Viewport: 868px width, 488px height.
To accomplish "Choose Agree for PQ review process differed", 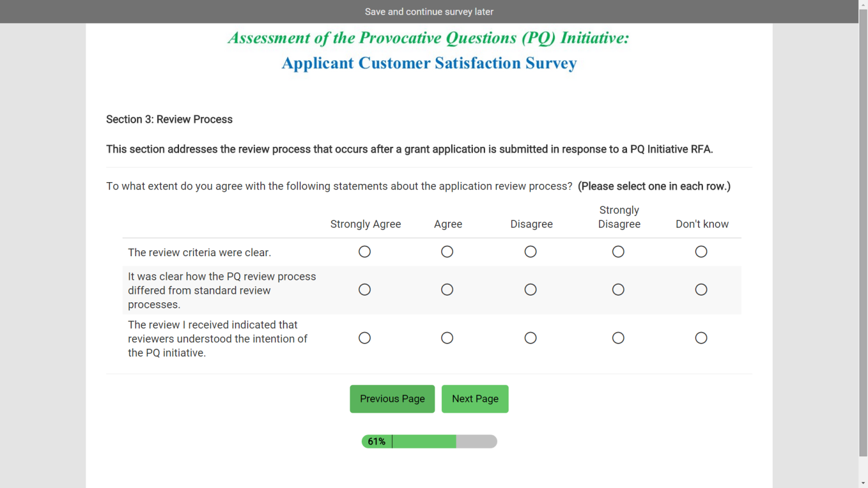I will [447, 290].
